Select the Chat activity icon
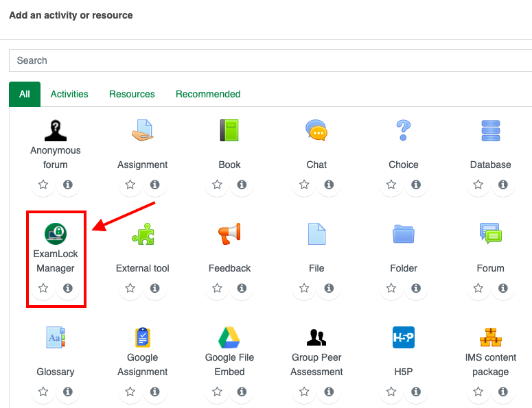Screen dimensions: 532x408 (316, 130)
